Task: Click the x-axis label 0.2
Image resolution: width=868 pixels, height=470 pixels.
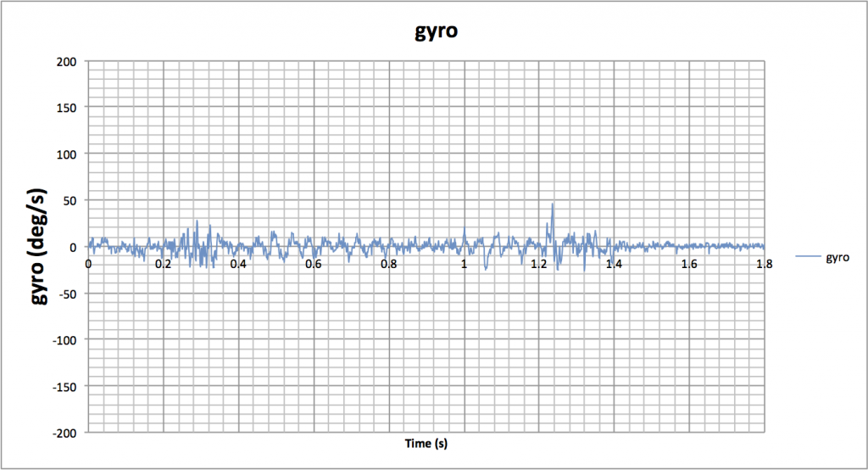Action: coord(164,265)
